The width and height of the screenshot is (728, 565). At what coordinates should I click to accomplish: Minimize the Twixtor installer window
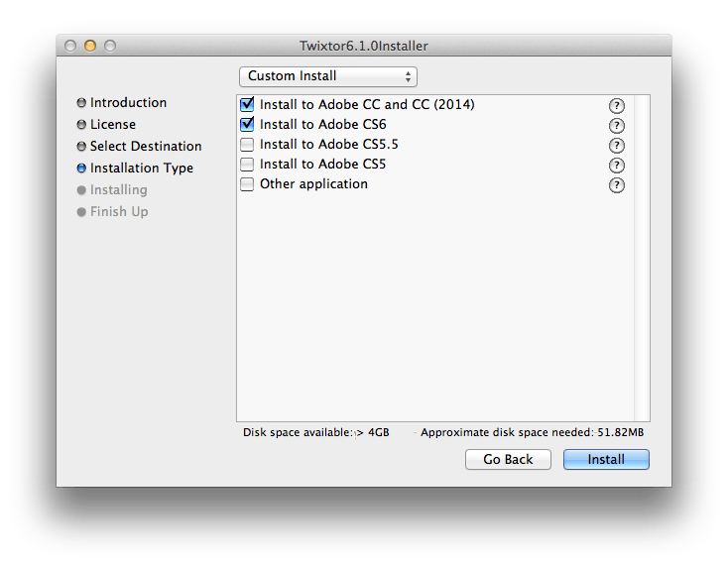[x=90, y=46]
